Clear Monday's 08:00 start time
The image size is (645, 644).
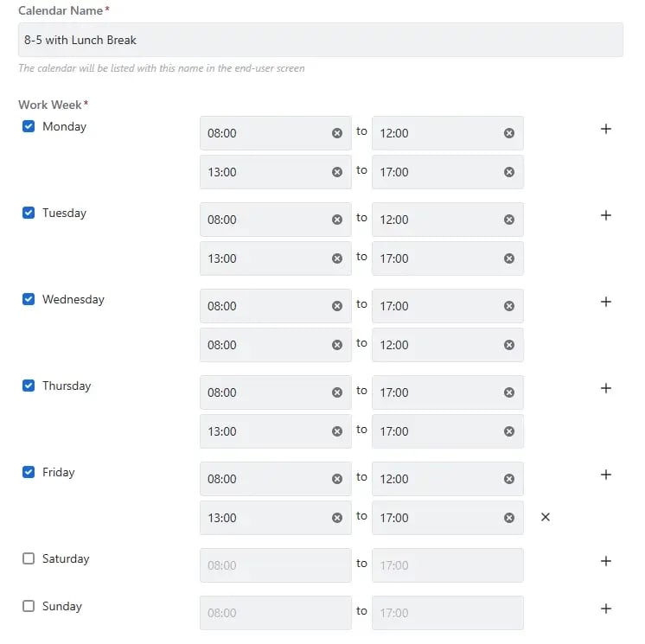pos(337,133)
